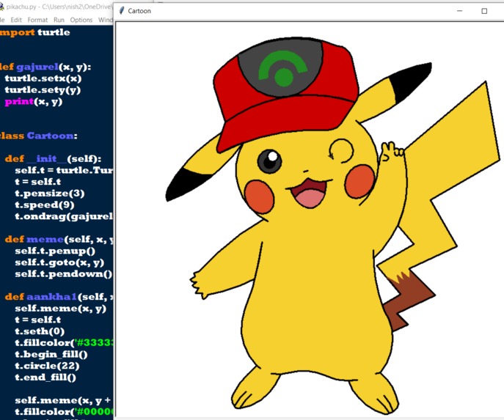
Task: Click the 't = self.t' line under __init__
Action: coord(38,182)
